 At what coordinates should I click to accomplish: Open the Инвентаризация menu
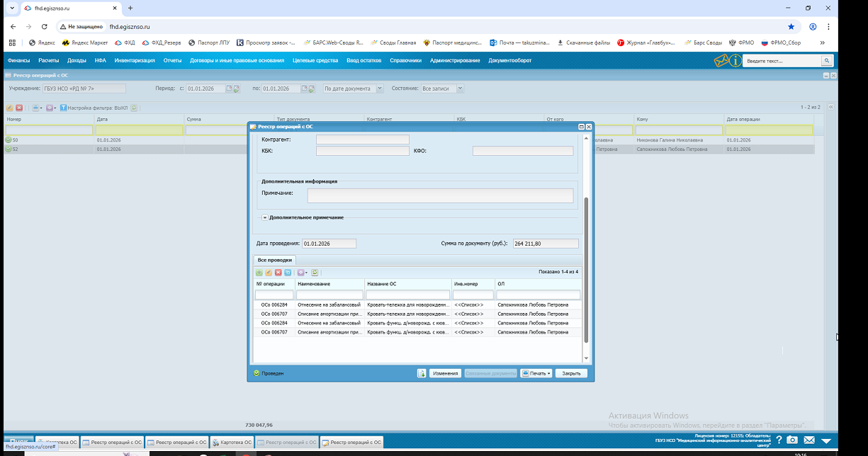[135, 61]
